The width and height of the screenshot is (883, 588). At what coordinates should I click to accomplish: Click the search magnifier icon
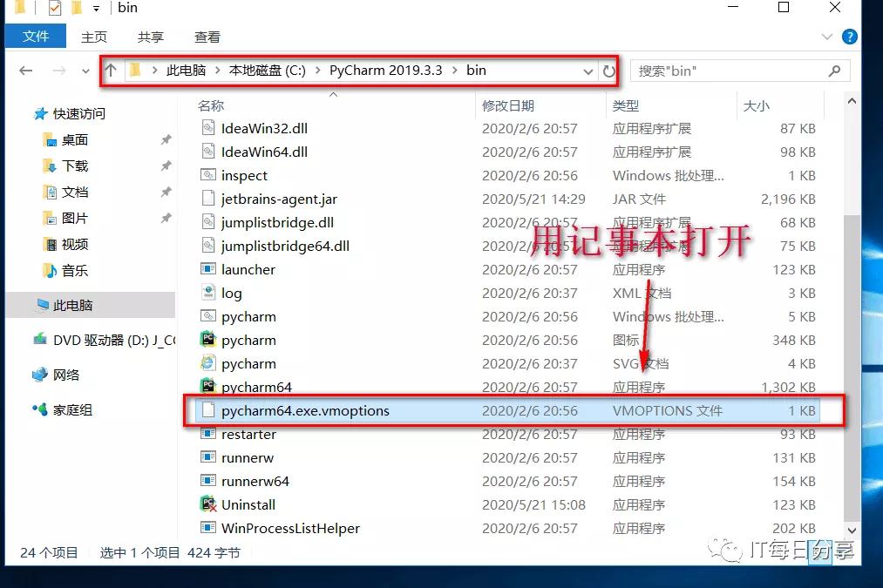coord(834,71)
